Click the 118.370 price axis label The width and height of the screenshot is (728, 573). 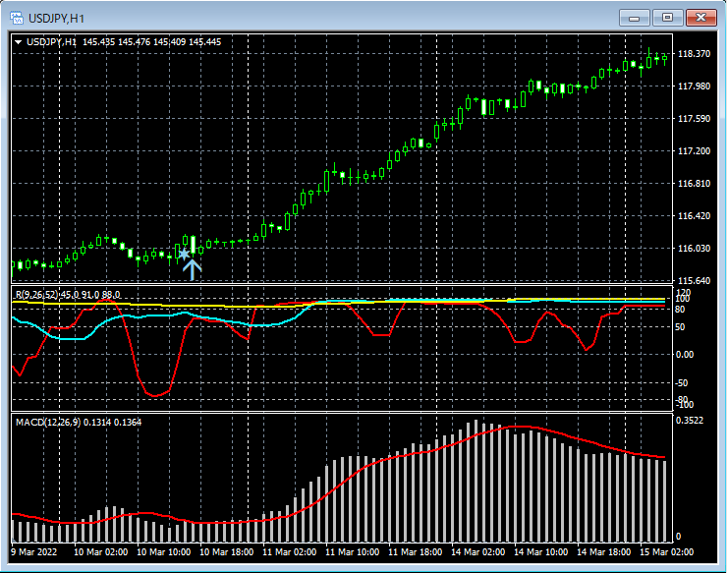tap(695, 54)
